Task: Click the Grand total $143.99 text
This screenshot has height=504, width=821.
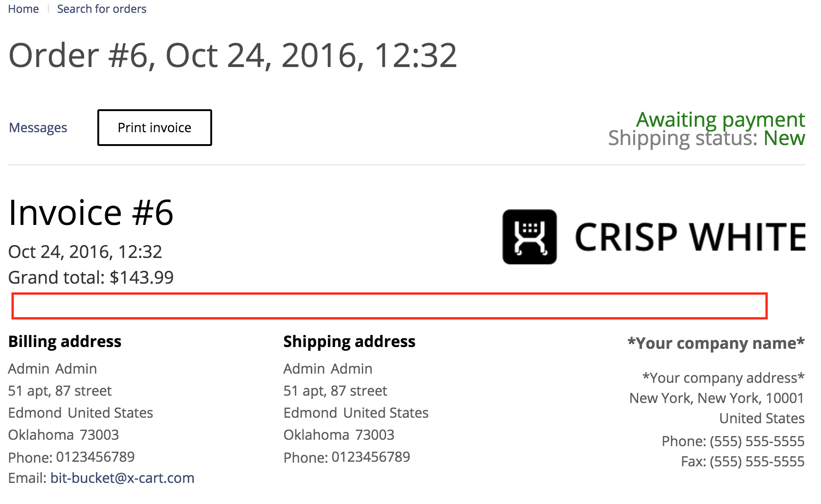Action: [91, 278]
